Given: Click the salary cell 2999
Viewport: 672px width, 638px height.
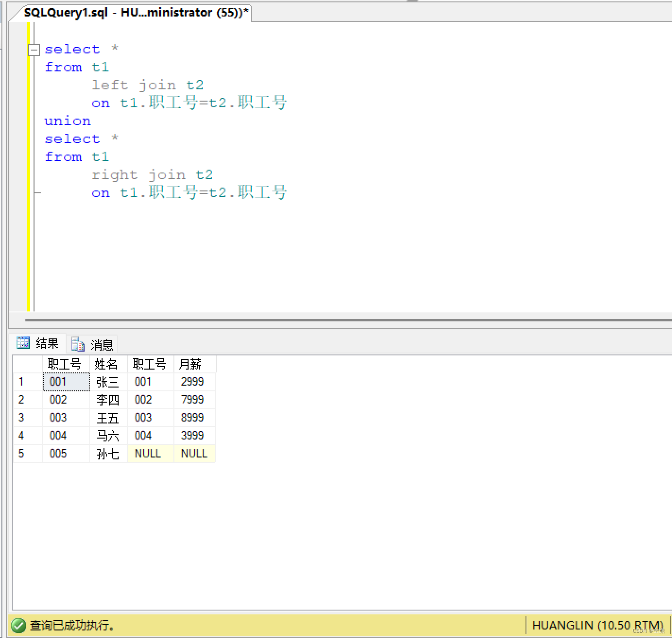Looking at the screenshot, I should 195,382.
